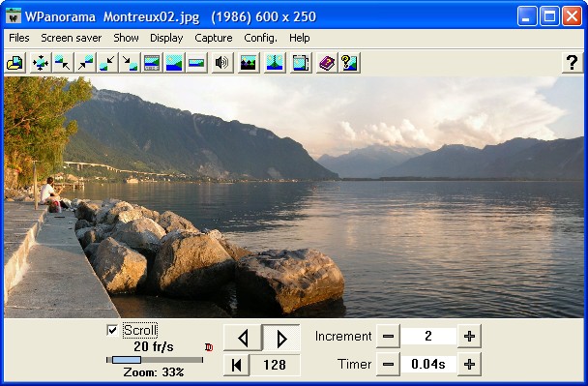Click the Zoom: 33% label

[x=154, y=372]
